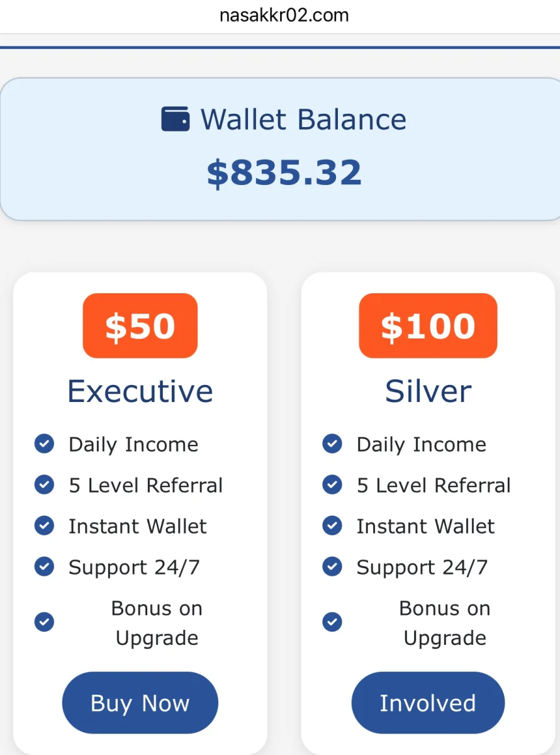This screenshot has height=755, width=560.
Task: Click the Support 24/7 checkmark in Executive plan
Action: click(44, 566)
